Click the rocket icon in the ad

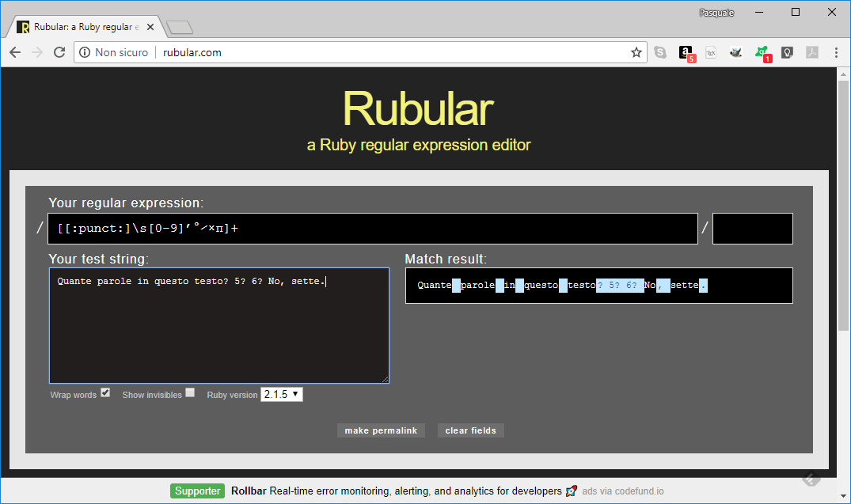click(x=571, y=491)
